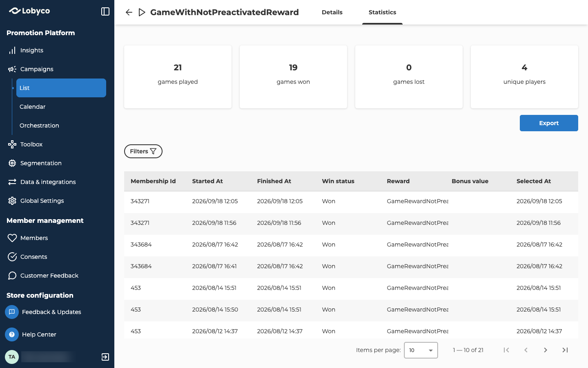
Task: Switch to the Details tab
Action: point(332,12)
